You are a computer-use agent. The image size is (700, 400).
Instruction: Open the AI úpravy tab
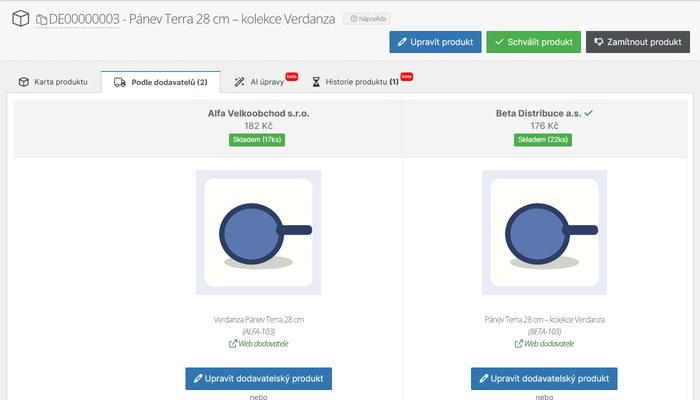tap(259, 82)
